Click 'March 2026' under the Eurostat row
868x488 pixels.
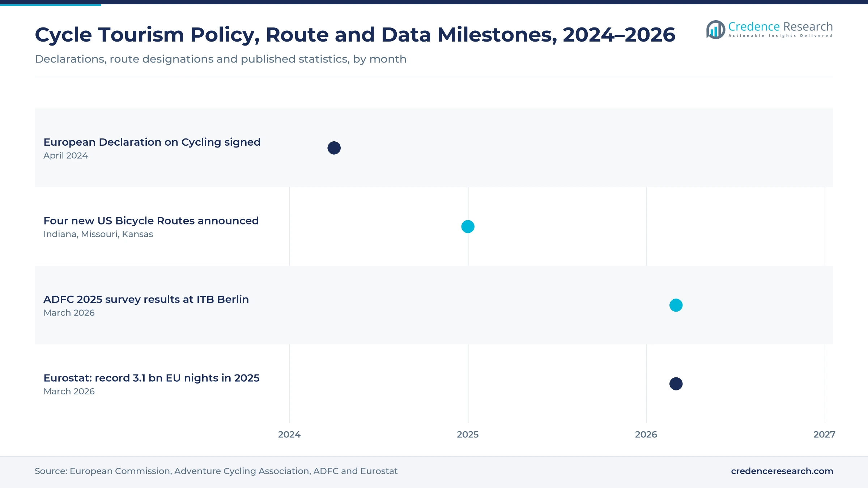(69, 391)
